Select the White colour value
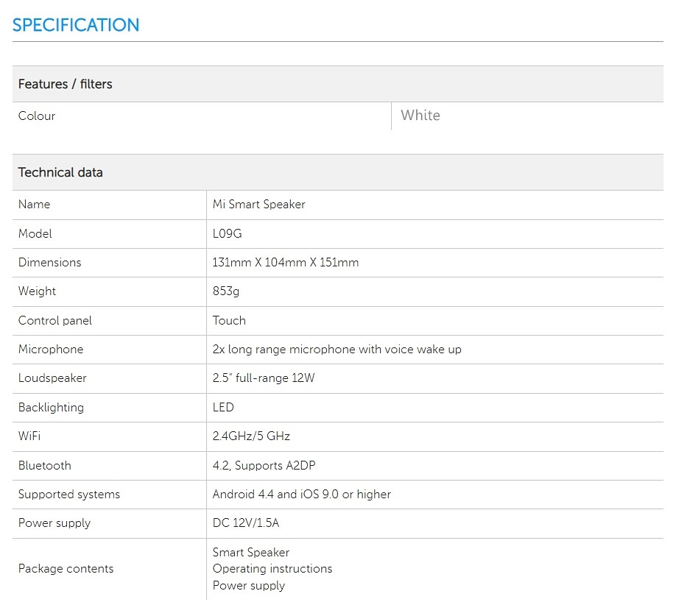Screen dimensions: 676x616 point(420,116)
